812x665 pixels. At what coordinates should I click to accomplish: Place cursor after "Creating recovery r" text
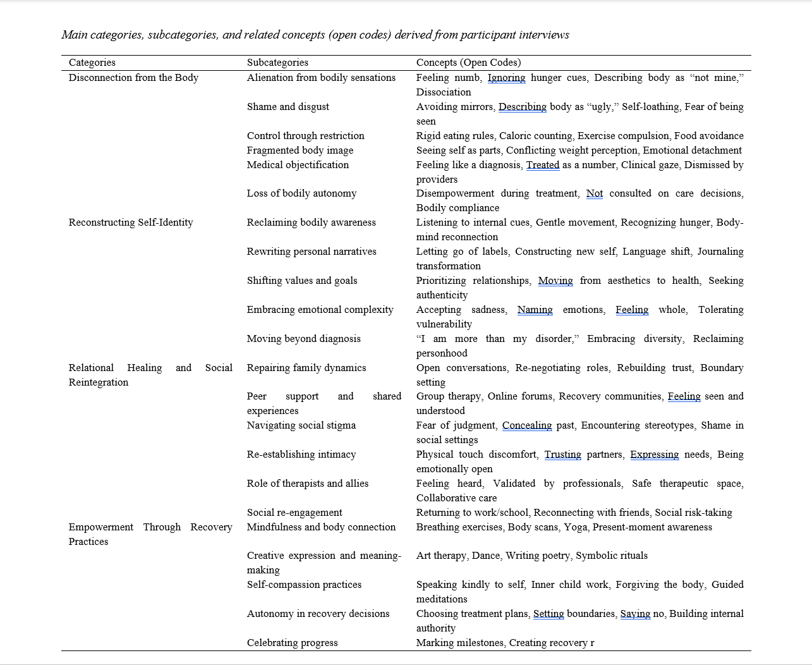[x=595, y=643]
